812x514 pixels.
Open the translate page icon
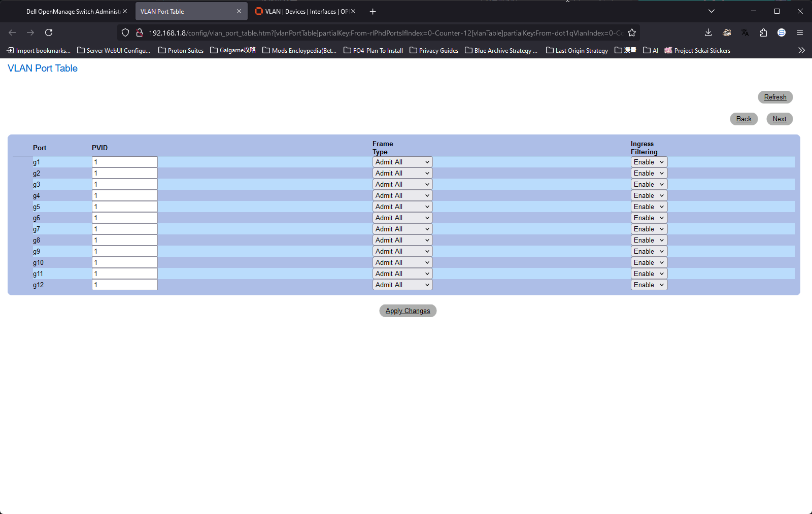click(x=745, y=32)
